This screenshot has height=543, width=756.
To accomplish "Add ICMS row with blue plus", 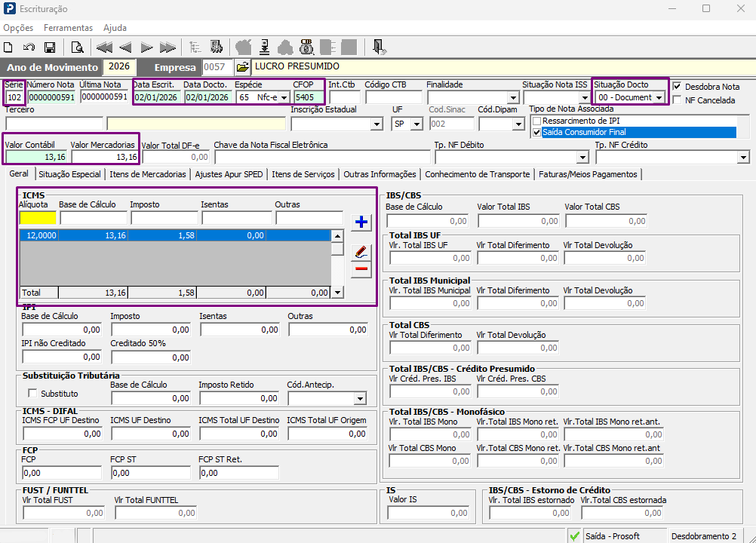I will click(361, 222).
